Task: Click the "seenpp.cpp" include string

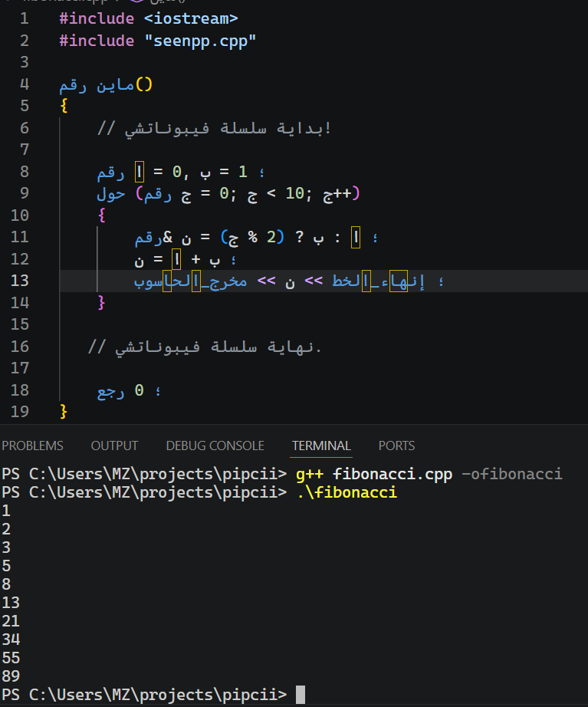Action: [200, 41]
